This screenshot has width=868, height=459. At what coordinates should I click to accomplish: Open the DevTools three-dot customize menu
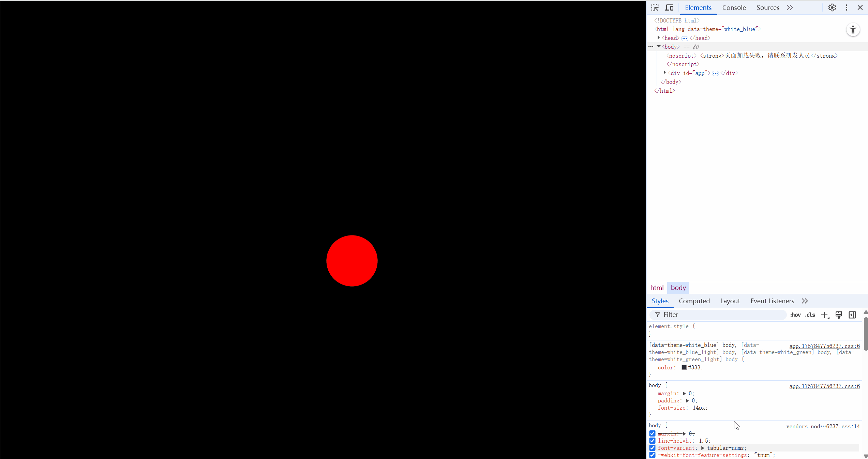click(847, 7)
